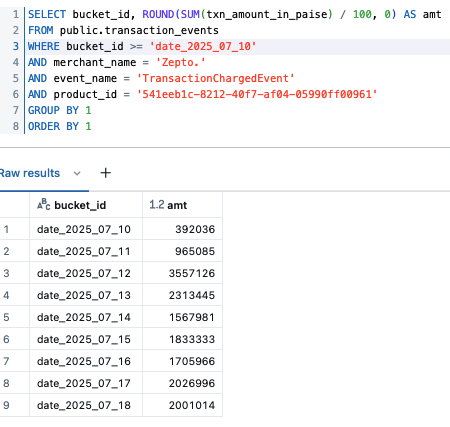Click txn_amount_in_paise in the query
Viewport: 450px width, 427px height.
(x=266, y=14)
